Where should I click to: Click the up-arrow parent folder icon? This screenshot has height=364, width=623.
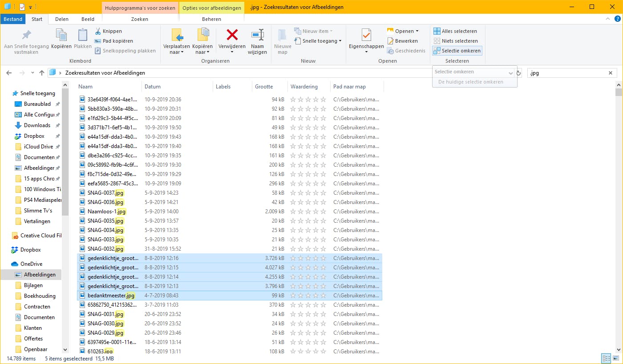point(42,73)
